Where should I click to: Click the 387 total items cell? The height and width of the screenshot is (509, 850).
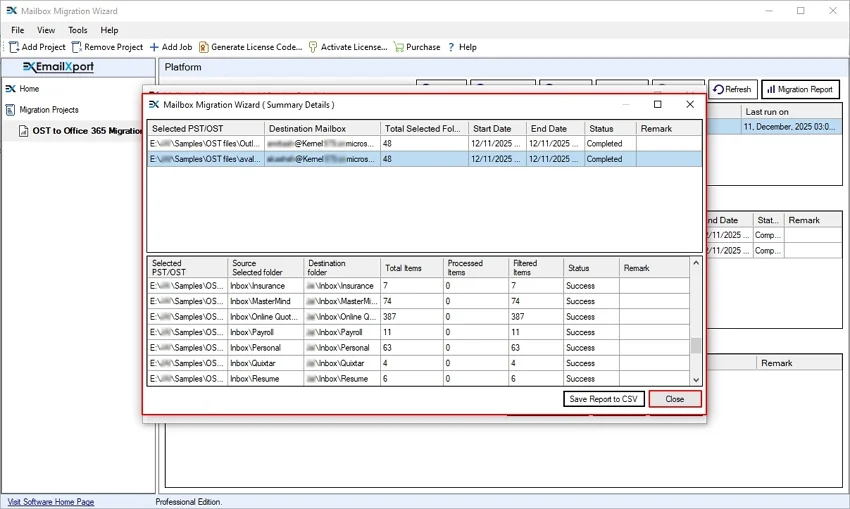coord(412,317)
